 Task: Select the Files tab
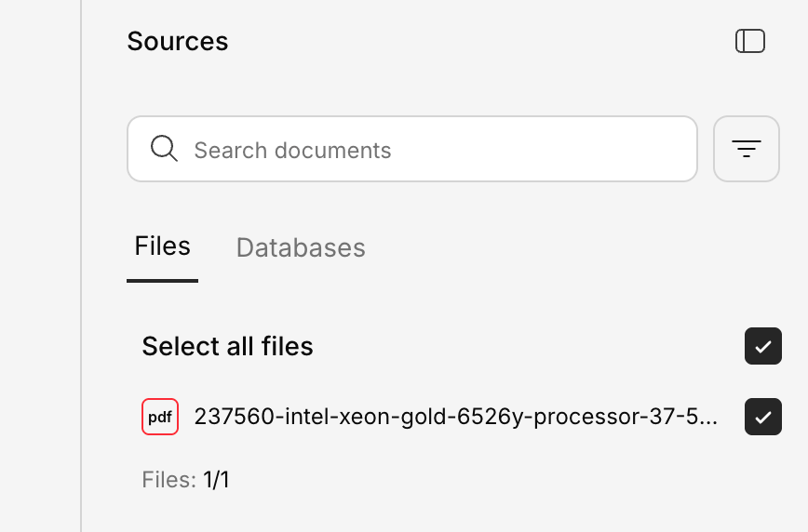[163, 246]
